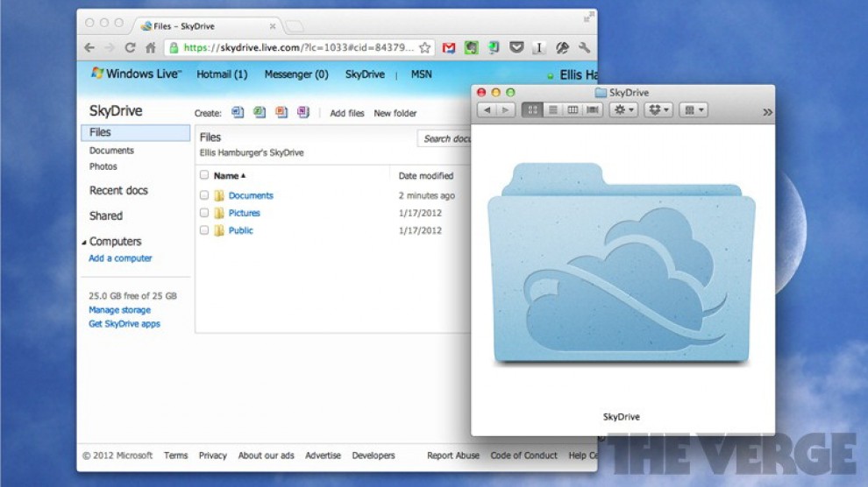Image resolution: width=868 pixels, height=487 pixels.
Task: Open a new Chrome tab
Action: point(295,26)
